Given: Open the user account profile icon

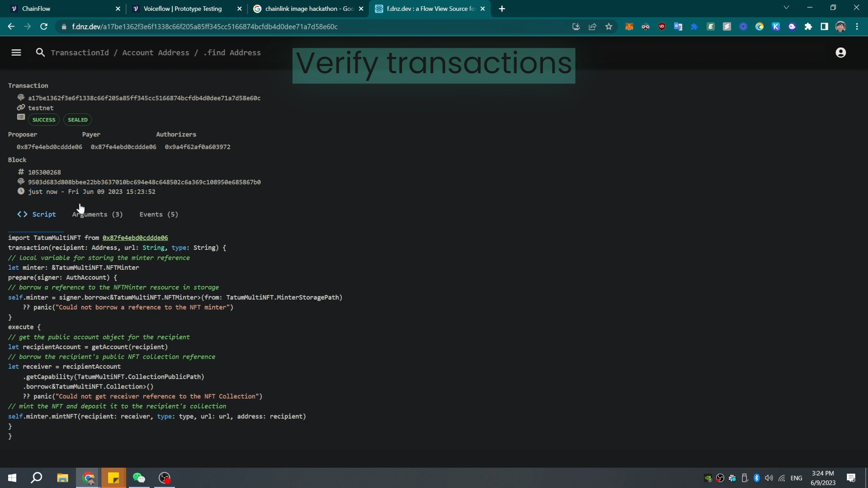Looking at the screenshot, I should click(x=840, y=53).
